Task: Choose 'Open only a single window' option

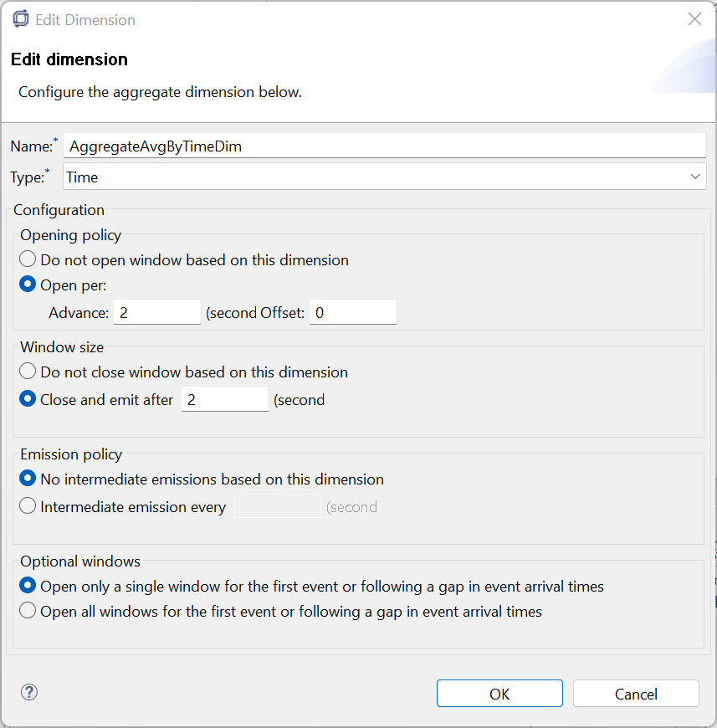Action: coord(28,587)
